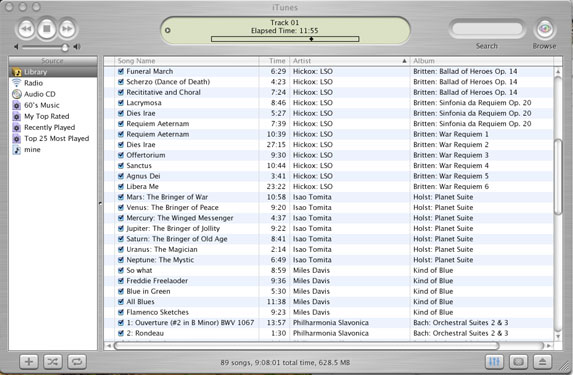Open Recently Played playlist
This screenshot has height=375, width=573.
pyautogui.click(x=53, y=127)
